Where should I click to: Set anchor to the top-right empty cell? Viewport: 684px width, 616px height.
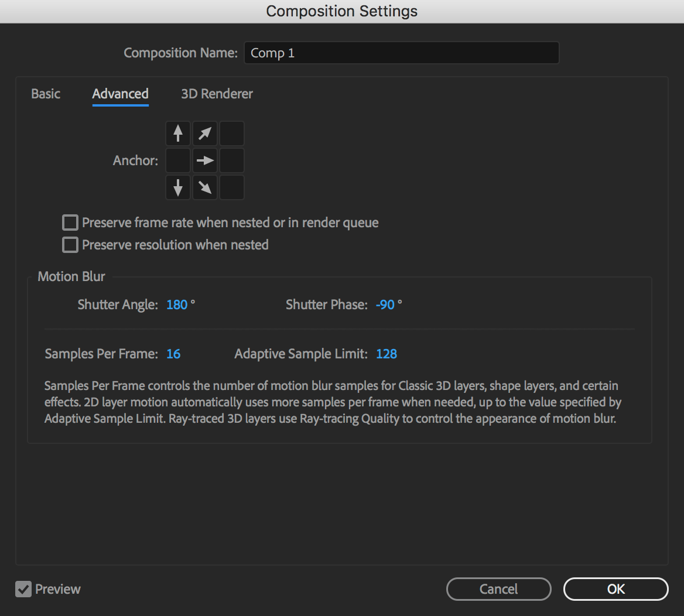tap(232, 134)
